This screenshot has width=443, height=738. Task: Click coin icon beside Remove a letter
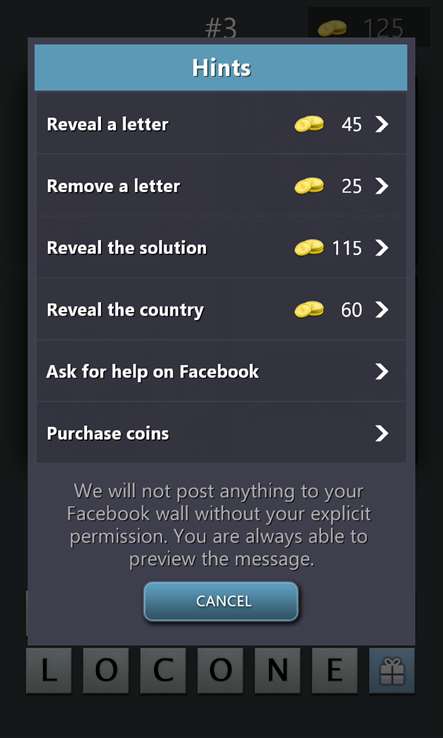tap(309, 186)
